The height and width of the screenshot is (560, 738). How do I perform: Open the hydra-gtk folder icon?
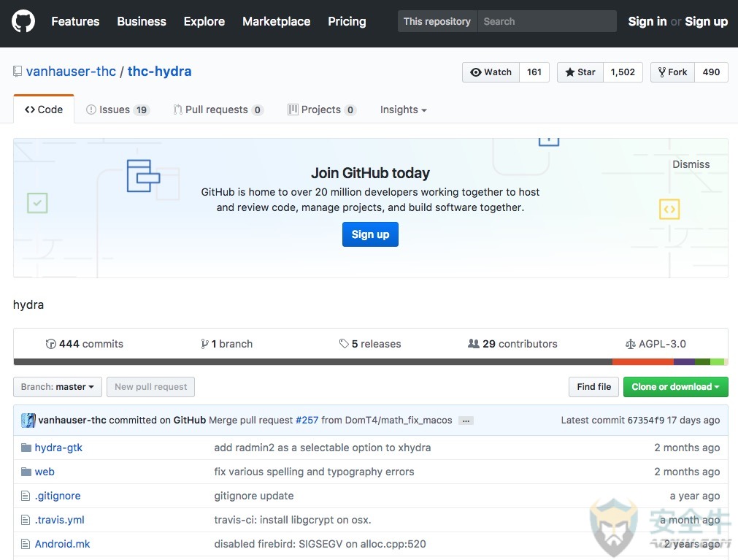pyautogui.click(x=26, y=448)
